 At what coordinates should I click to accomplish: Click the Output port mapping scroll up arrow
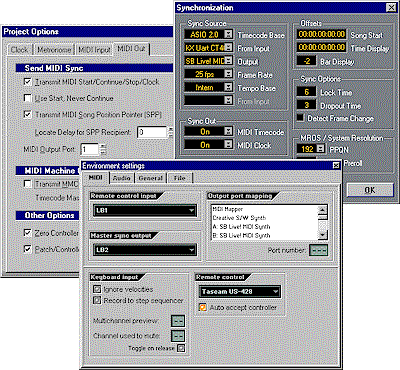coord(322,210)
